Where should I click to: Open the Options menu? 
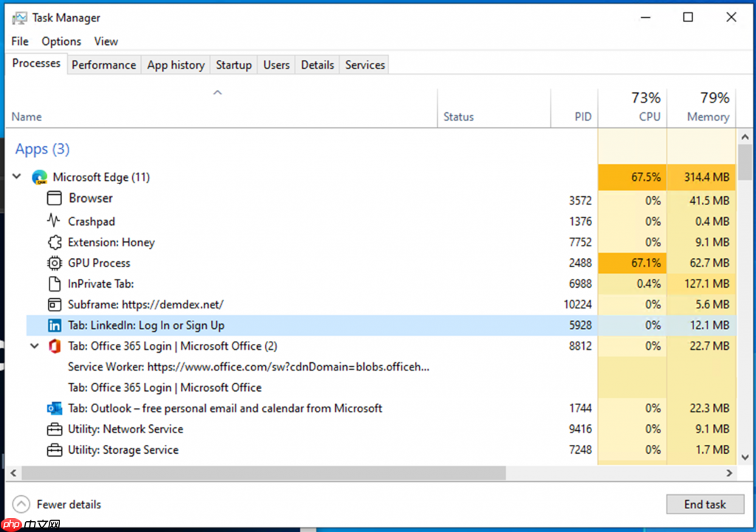tap(61, 41)
